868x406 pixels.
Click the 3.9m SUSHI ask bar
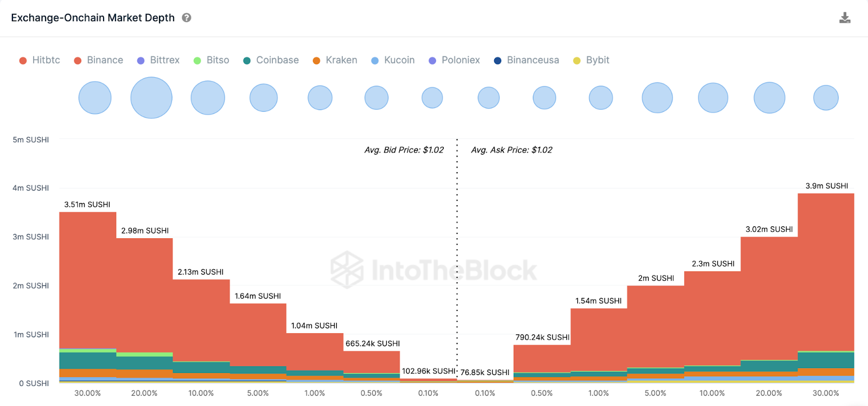click(x=826, y=271)
